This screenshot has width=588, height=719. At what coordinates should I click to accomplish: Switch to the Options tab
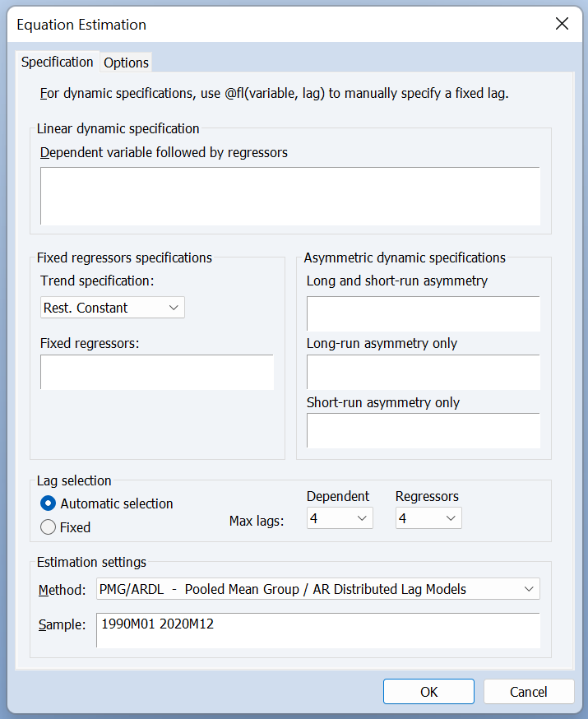pyautogui.click(x=126, y=63)
